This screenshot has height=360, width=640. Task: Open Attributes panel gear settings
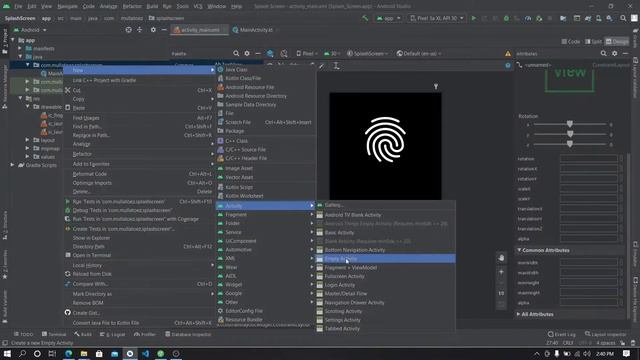pos(614,53)
